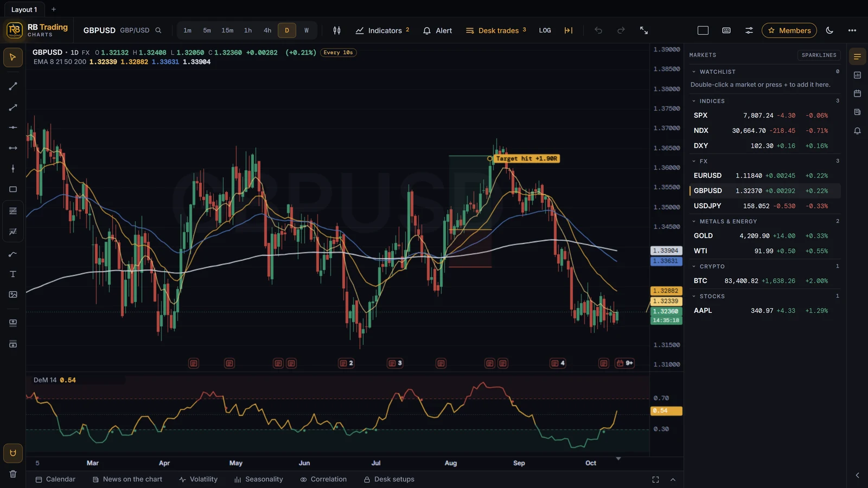
Task: Click the Members button
Action: (x=789, y=30)
